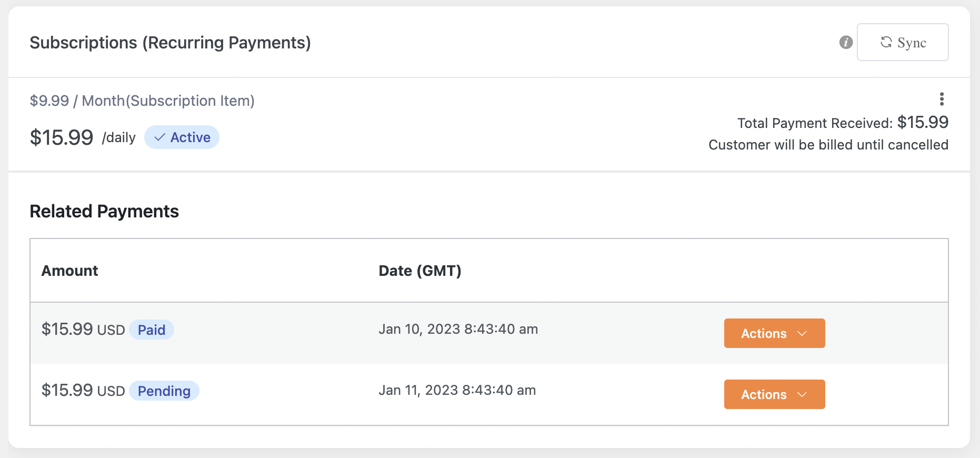Select the Date (GMT) column header
Viewport: 980px width, 458px height.
420,271
